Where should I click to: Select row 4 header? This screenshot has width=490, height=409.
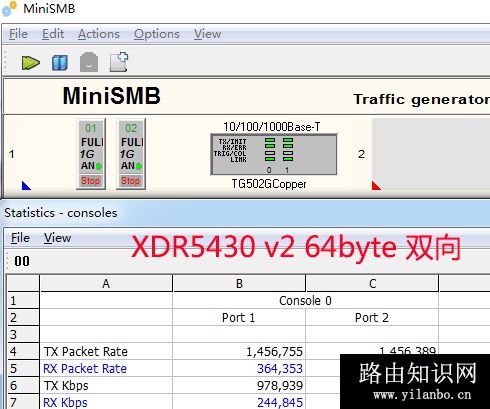[23, 351]
